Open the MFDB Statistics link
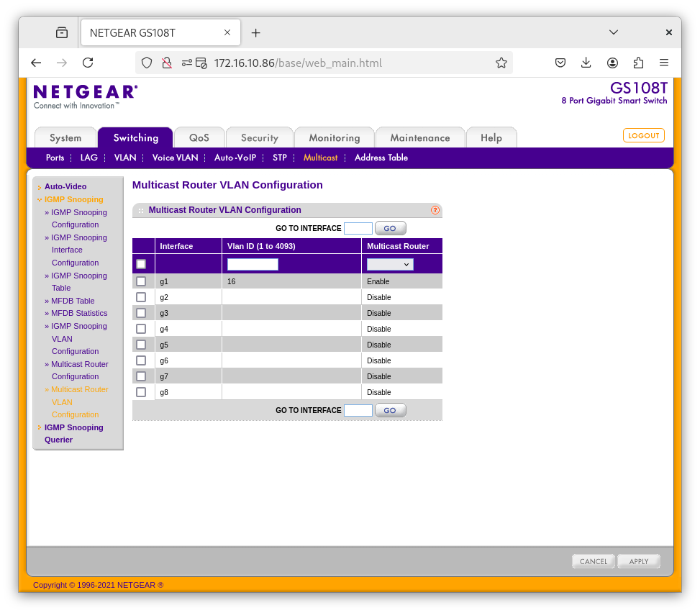Image resolution: width=700 pixels, height=613 pixels. (79, 313)
